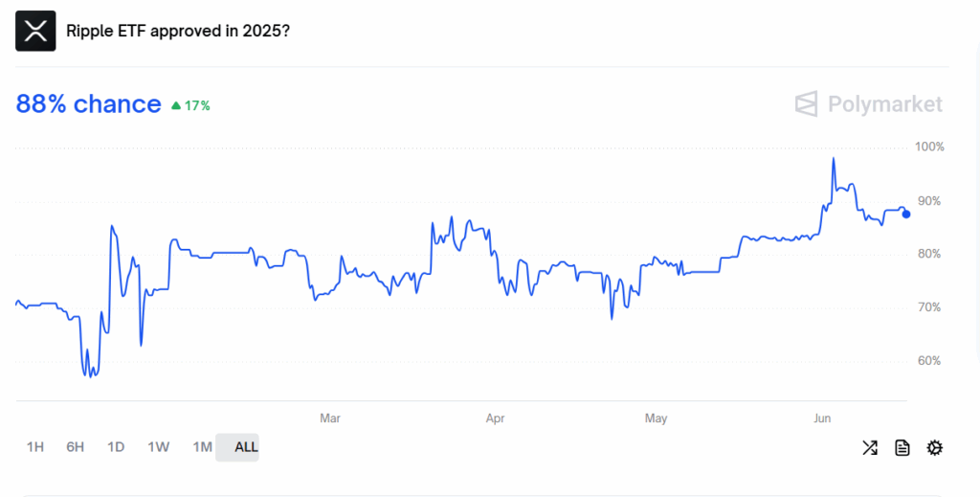The width and height of the screenshot is (980, 497).
Task: Select the 1D time range
Action: click(116, 447)
